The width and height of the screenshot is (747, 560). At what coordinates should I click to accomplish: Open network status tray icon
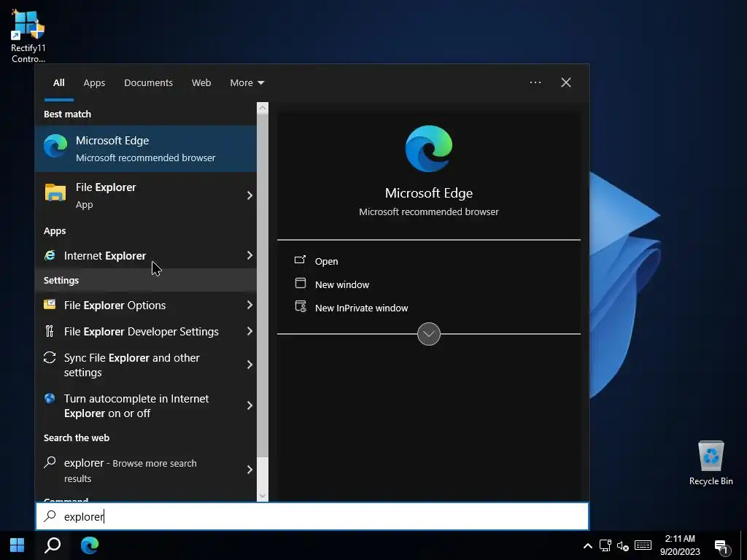pos(605,545)
